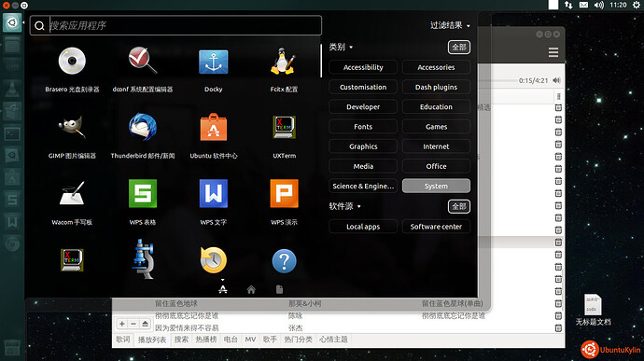This screenshot has height=361, width=644.
Task: Toggle the Accessories category filter
Action: 436,67
